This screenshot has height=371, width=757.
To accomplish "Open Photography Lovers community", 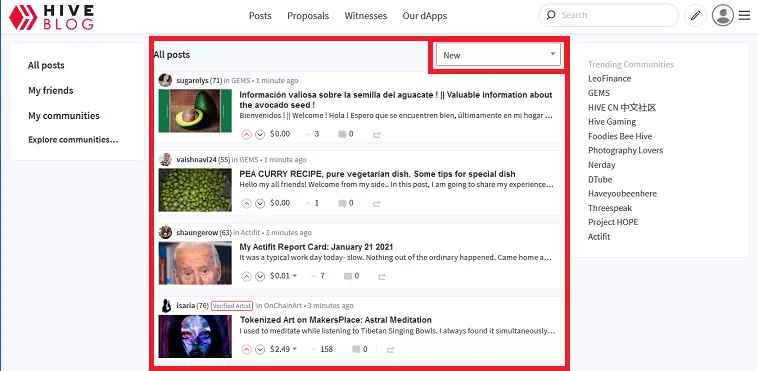I will point(625,150).
